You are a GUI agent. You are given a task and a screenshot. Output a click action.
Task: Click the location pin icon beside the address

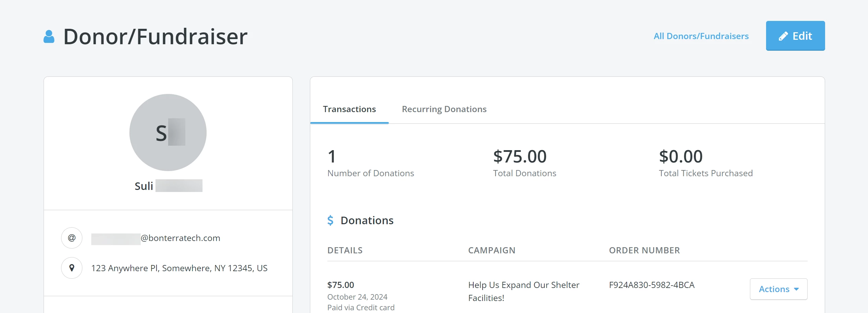click(71, 268)
